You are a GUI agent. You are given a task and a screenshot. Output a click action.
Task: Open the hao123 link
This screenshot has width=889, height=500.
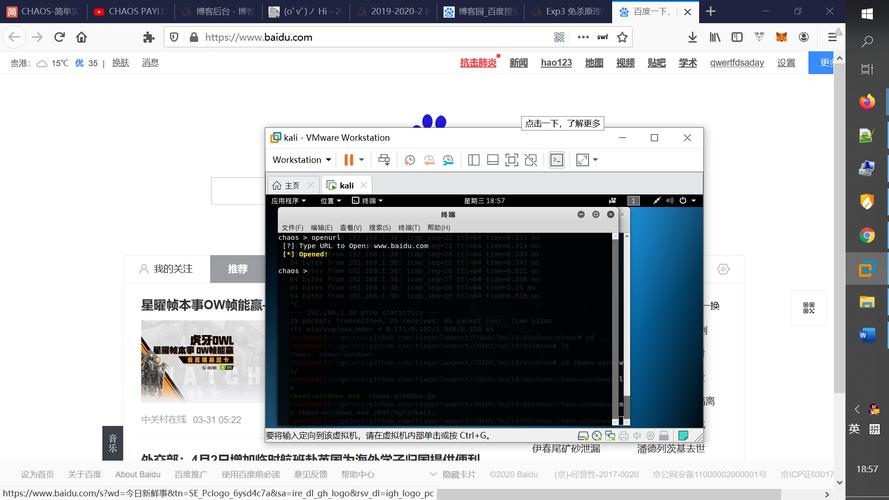tap(556, 63)
